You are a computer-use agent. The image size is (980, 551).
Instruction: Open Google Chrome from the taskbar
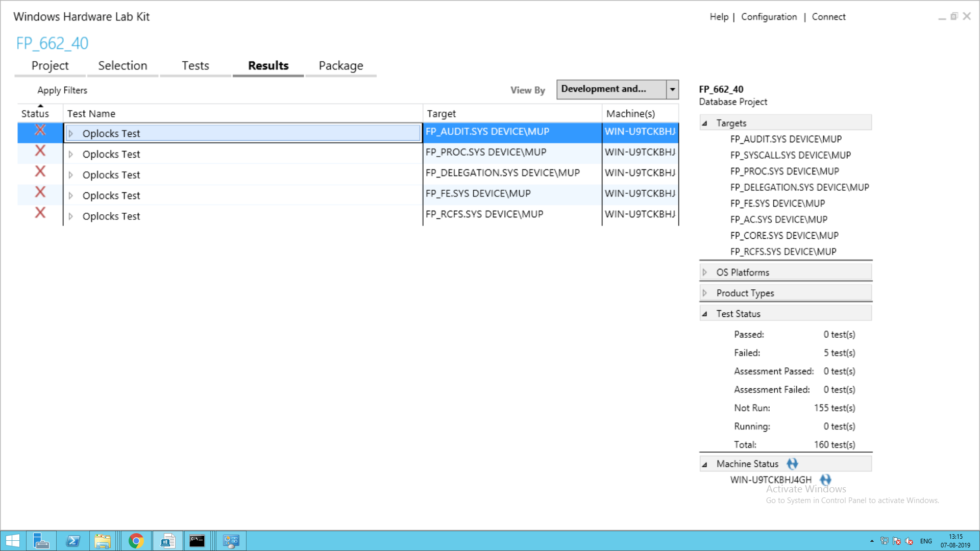(136, 541)
